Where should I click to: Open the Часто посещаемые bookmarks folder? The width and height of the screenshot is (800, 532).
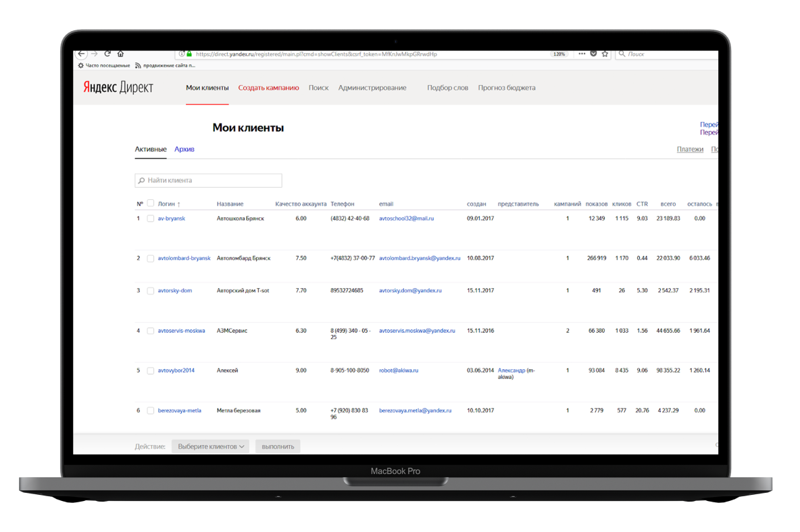[104, 65]
